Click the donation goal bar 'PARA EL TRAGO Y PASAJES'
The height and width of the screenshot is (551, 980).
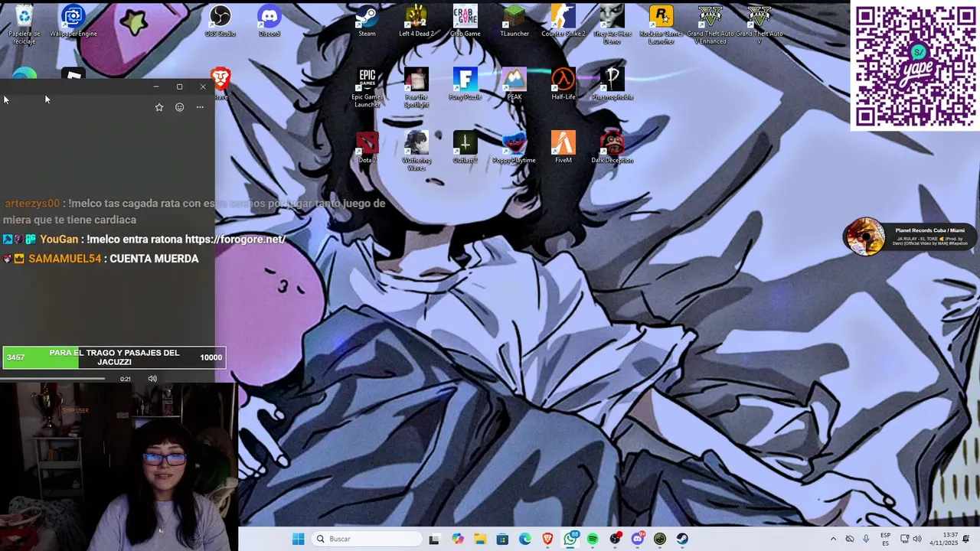click(x=114, y=357)
